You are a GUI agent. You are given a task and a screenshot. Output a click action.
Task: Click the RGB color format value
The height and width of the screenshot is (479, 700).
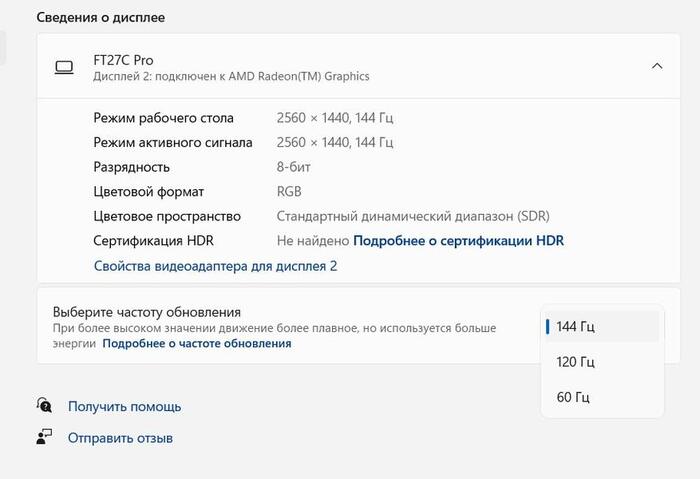click(289, 191)
